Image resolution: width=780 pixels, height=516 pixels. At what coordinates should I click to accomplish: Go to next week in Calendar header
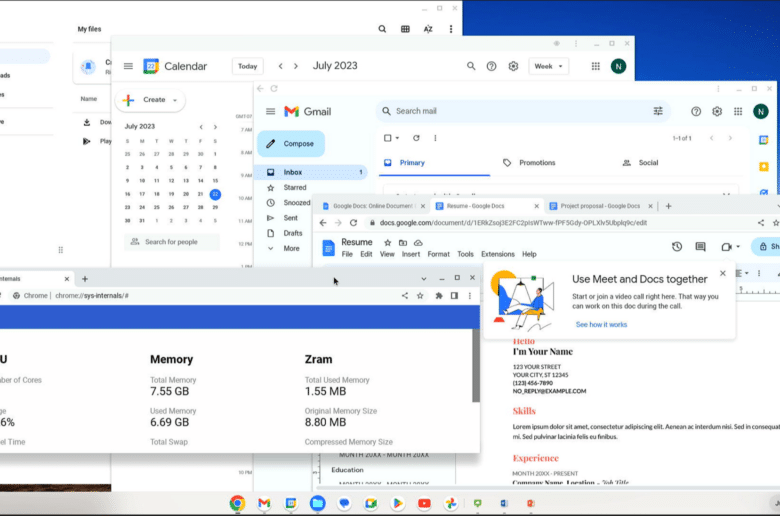coord(296,66)
